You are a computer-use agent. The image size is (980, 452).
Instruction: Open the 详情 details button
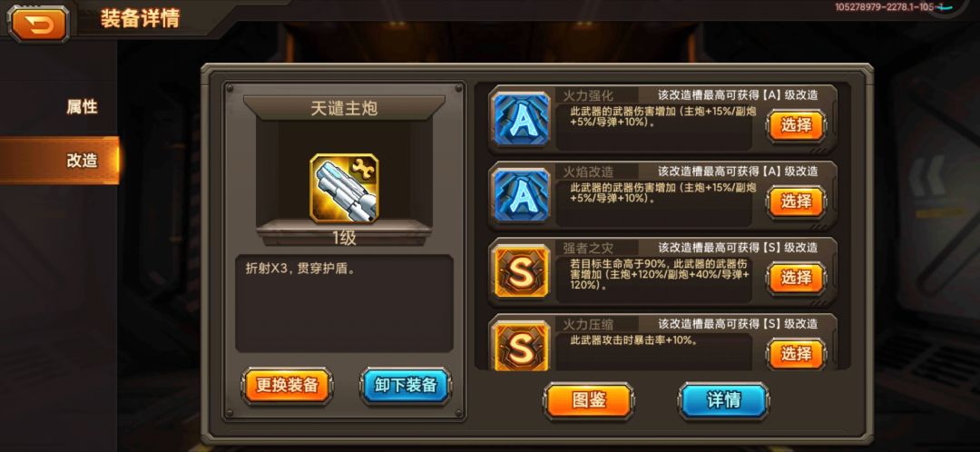[724, 401]
